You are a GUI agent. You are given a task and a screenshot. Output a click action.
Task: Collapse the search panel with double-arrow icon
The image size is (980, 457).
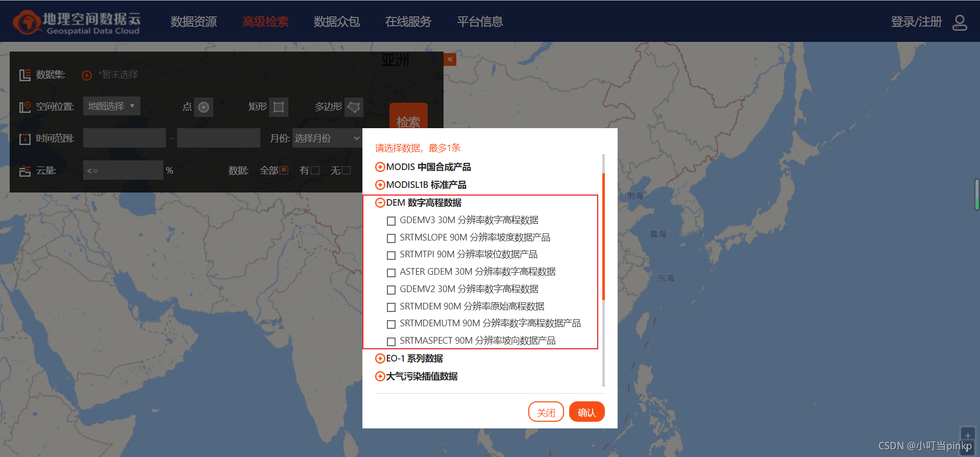pos(450,59)
